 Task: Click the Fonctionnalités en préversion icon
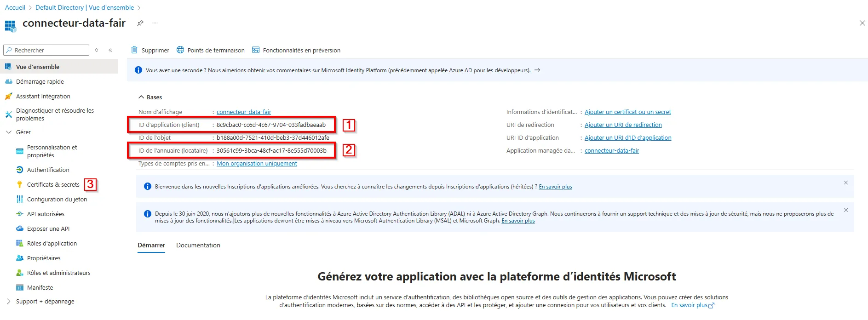click(256, 50)
